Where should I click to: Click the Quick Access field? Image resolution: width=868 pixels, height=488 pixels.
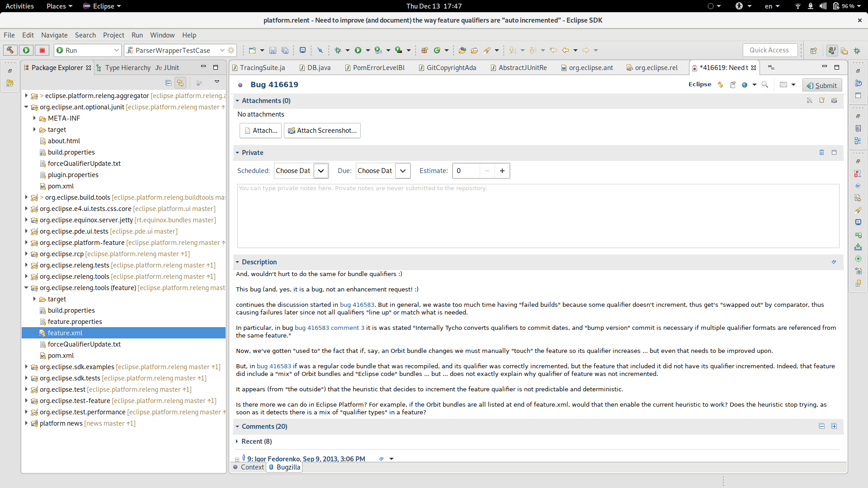pyautogui.click(x=770, y=50)
